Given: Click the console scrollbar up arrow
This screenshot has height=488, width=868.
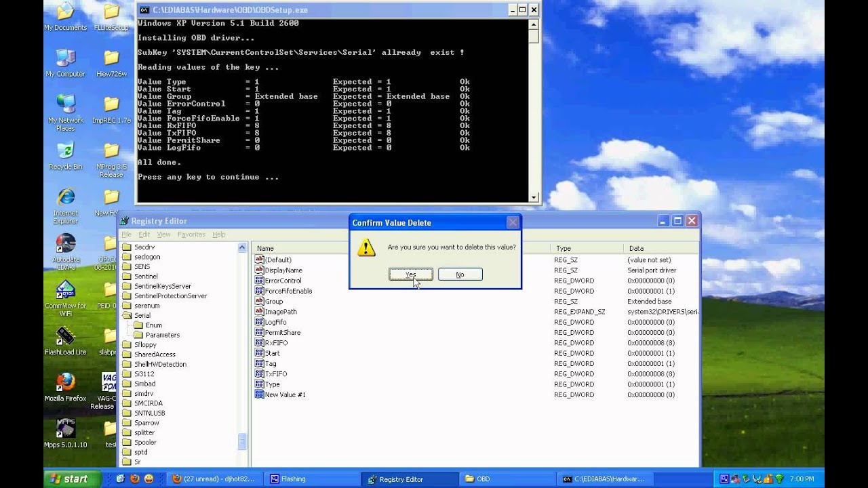Looking at the screenshot, I should point(534,24).
